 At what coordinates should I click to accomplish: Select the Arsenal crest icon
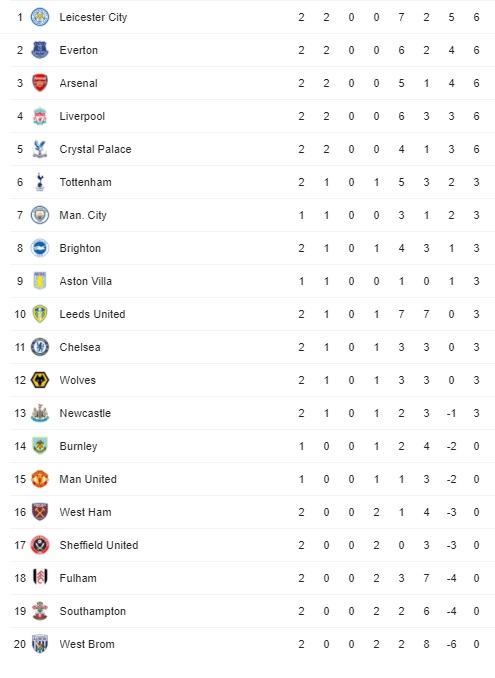40,83
